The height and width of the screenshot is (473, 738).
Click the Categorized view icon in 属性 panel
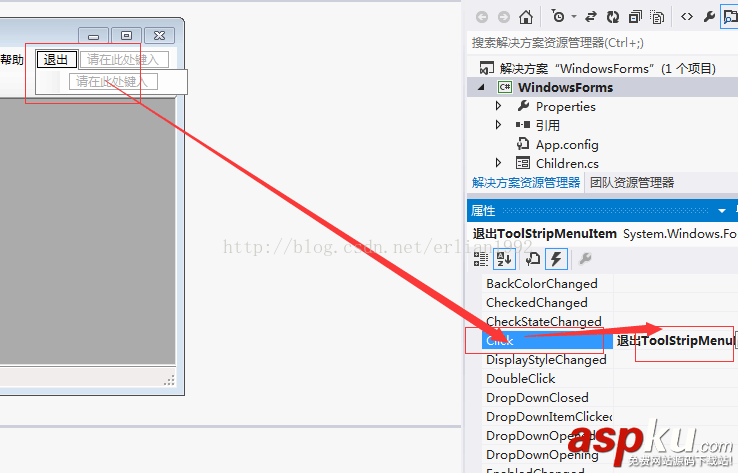point(481,259)
